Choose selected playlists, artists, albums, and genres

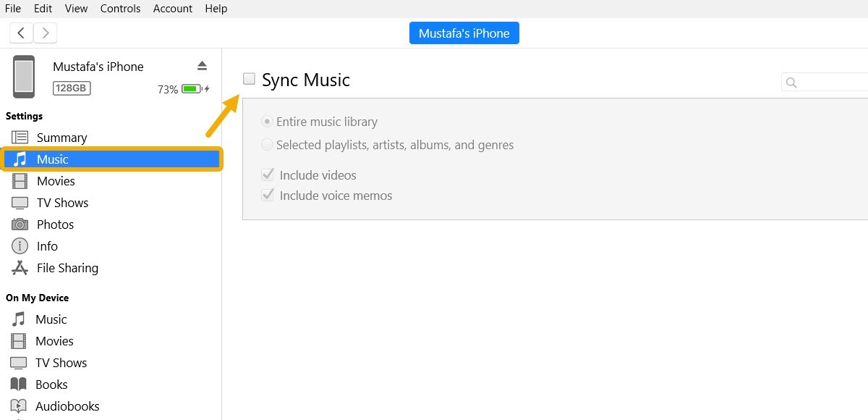pos(267,144)
